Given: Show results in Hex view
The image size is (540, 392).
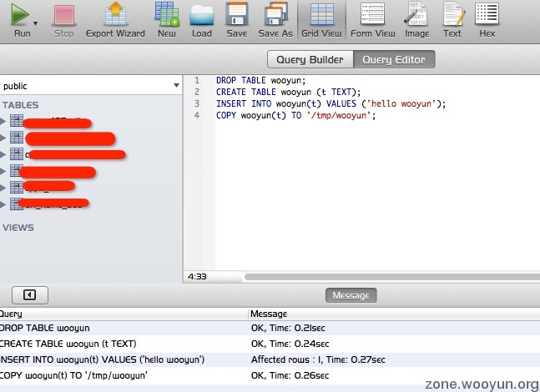Looking at the screenshot, I should click(x=487, y=15).
